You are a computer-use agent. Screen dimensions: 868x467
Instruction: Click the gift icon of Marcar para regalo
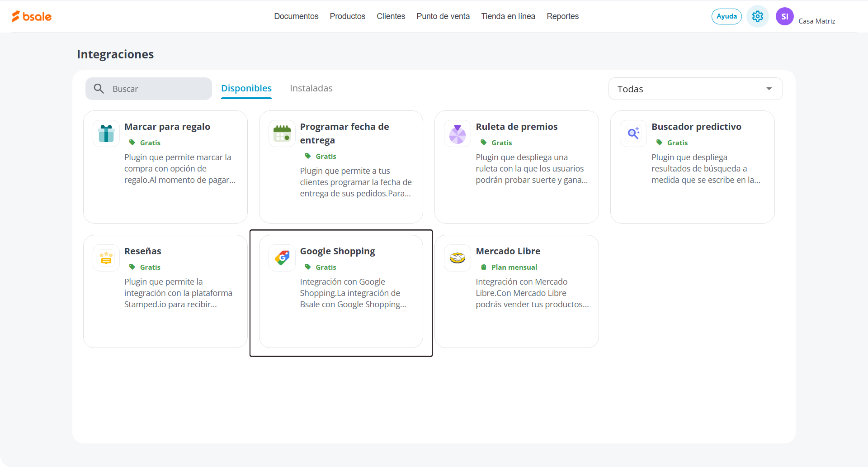click(106, 133)
